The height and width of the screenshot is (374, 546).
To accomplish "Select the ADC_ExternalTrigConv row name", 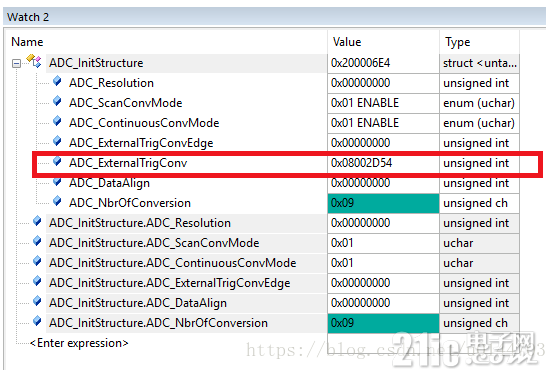I will (x=128, y=163).
